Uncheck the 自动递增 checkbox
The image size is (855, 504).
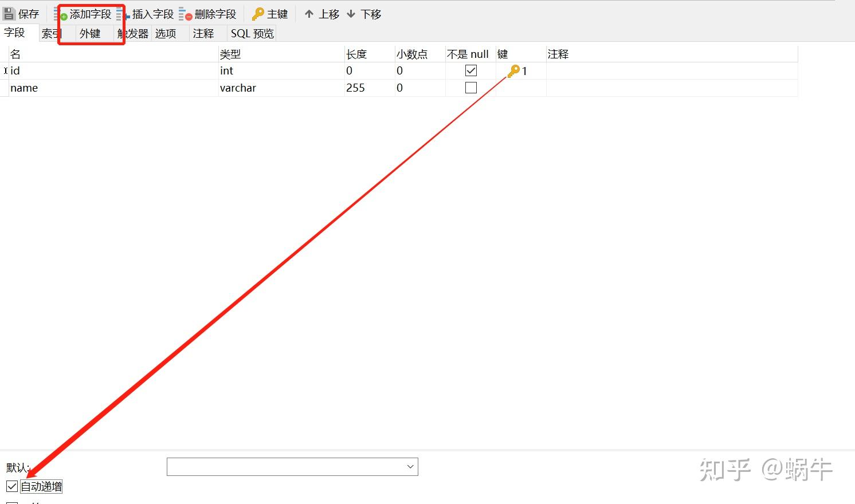12,486
